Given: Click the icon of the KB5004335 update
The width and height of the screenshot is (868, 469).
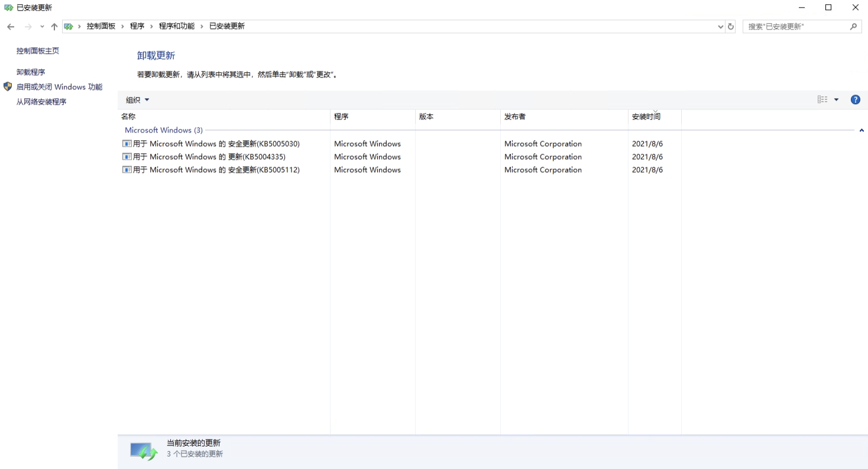Looking at the screenshot, I should point(127,157).
